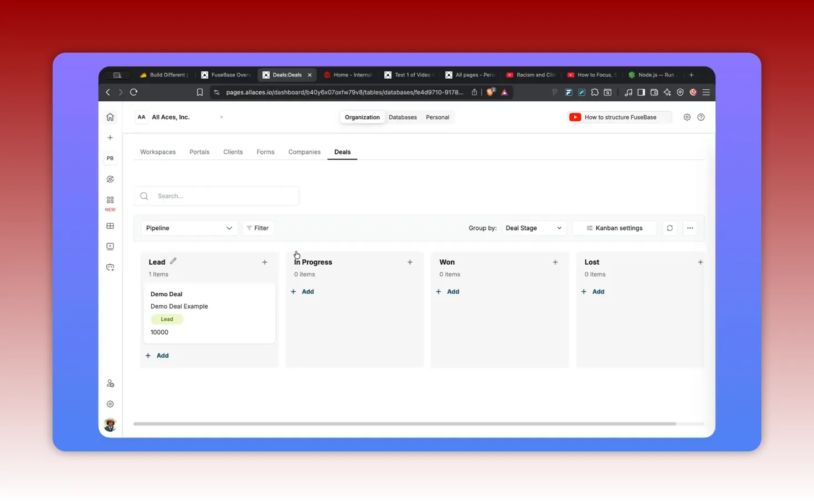The width and height of the screenshot is (814, 504).
Task: Open Kanban settings
Action: pyautogui.click(x=614, y=228)
